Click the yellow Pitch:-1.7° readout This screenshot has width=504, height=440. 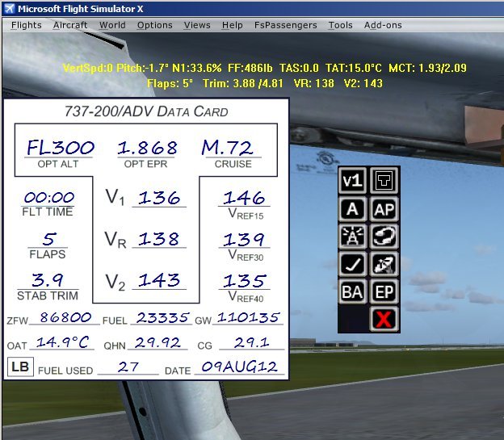point(142,68)
